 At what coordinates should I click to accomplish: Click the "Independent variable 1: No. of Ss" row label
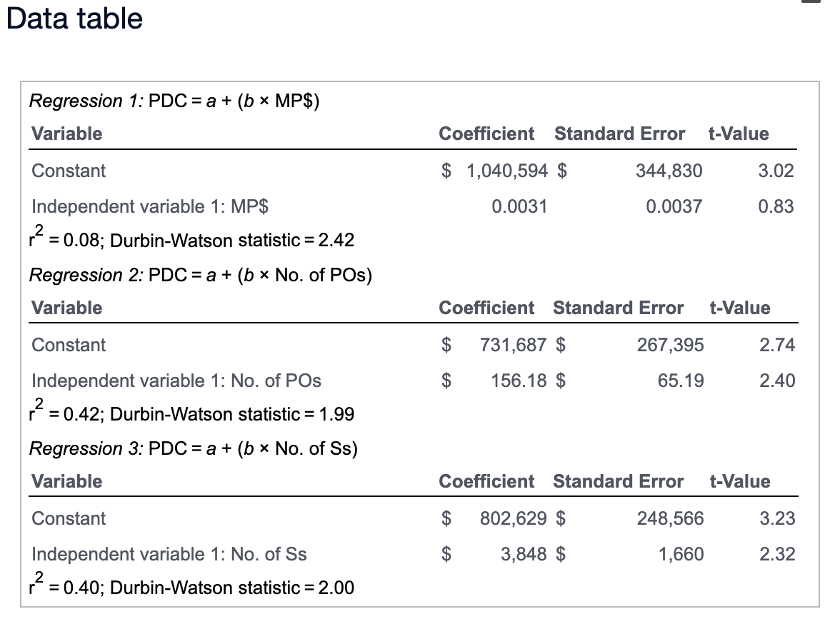[169, 554]
